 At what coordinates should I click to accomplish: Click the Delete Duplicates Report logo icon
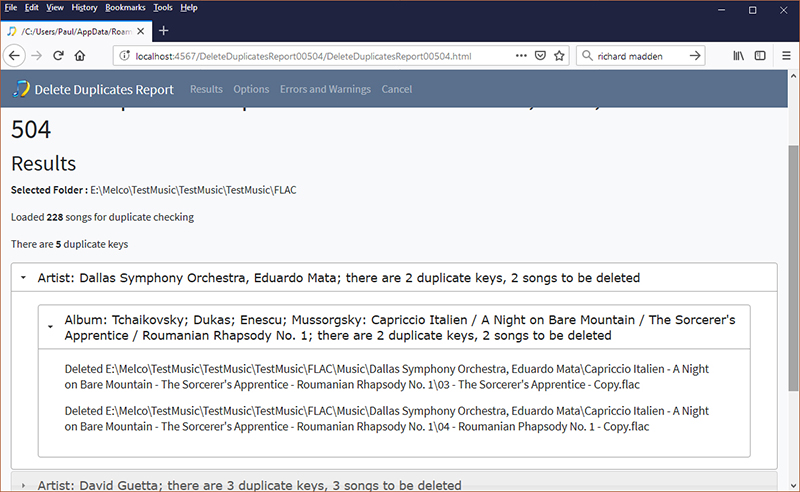21,89
